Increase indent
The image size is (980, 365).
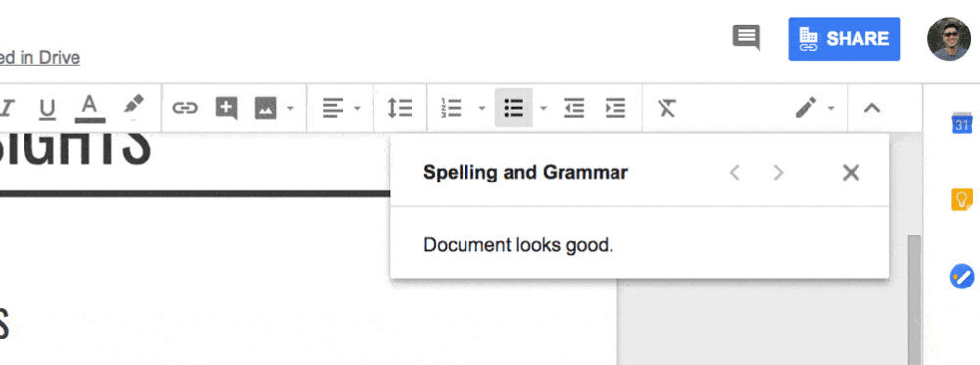coord(615,108)
